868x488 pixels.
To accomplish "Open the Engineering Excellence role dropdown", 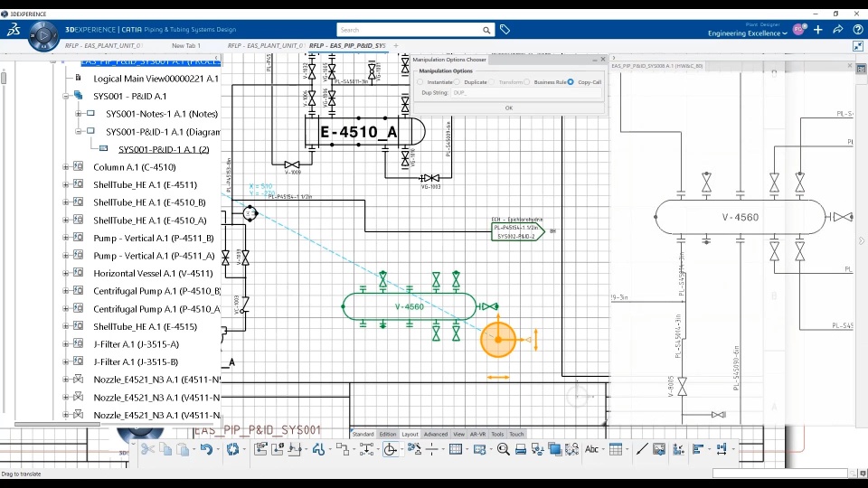I will coord(748,33).
